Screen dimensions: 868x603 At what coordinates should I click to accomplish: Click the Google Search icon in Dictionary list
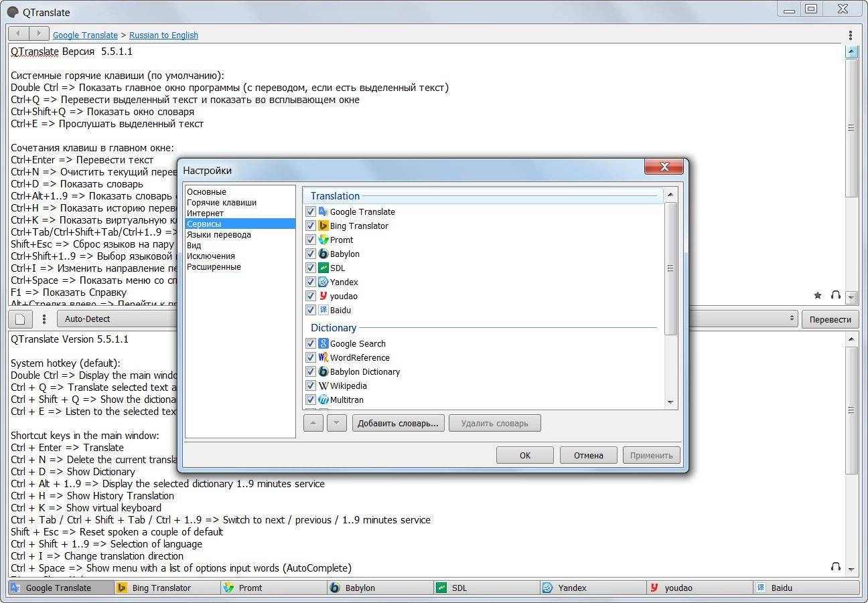(323, 343)
